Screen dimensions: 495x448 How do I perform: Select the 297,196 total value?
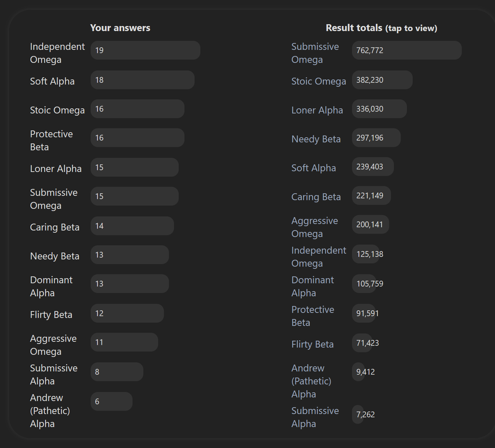pyautogui.click(x=370, y=138)
